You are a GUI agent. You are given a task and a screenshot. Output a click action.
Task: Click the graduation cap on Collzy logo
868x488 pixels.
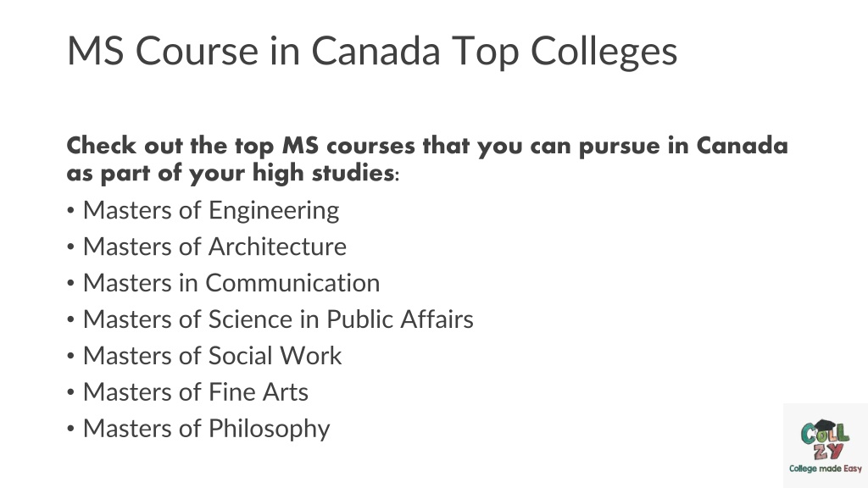coord(825,425)
